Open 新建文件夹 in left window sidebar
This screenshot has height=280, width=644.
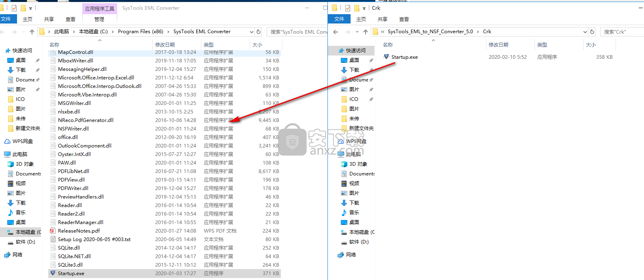click(24, 128)
